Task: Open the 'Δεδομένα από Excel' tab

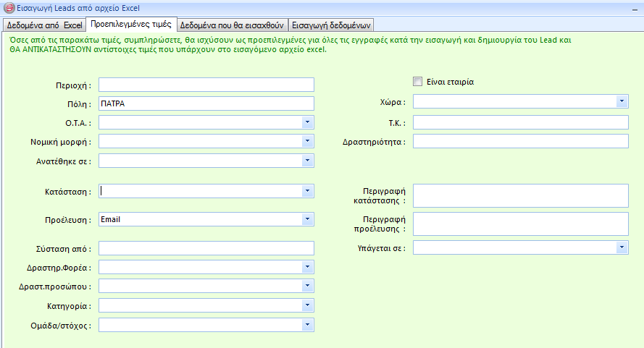Action: coord(44,24)
